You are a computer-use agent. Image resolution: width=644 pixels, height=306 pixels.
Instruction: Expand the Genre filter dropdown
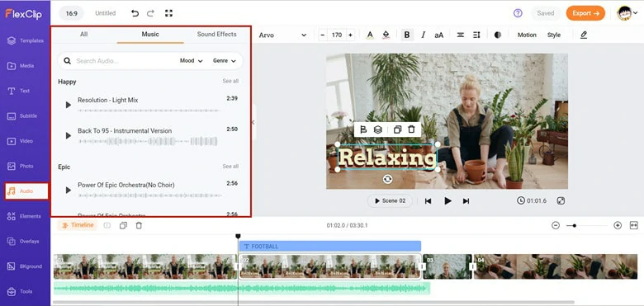coord(225,61)
